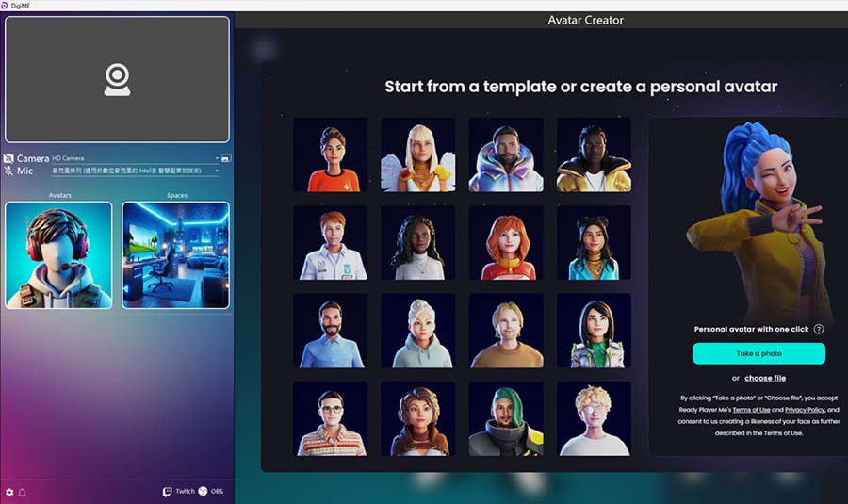
Task: Click the 'Personal avatar with one click' text
Action: tap(751, 329)
